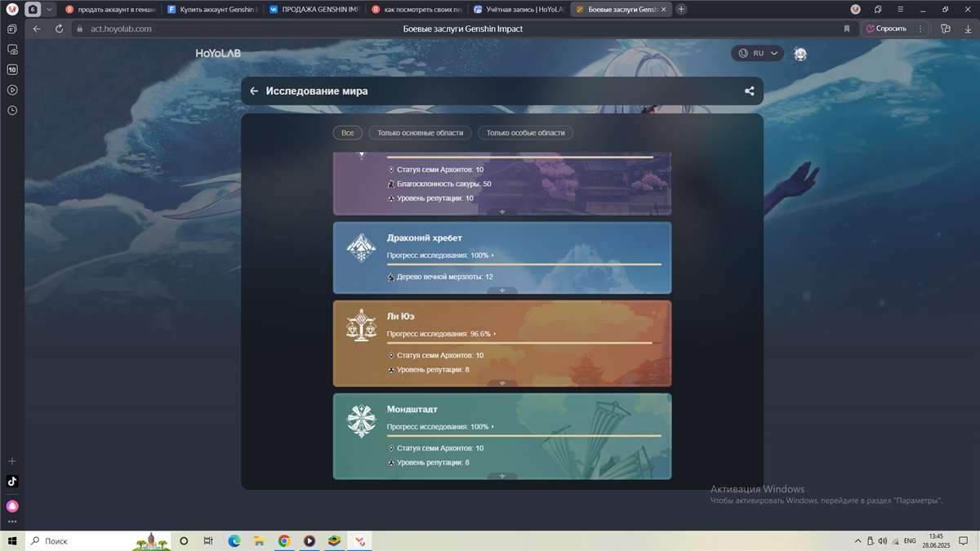Expand the Мондштадт card details
980x551 pixels.
tap(502, 476)
